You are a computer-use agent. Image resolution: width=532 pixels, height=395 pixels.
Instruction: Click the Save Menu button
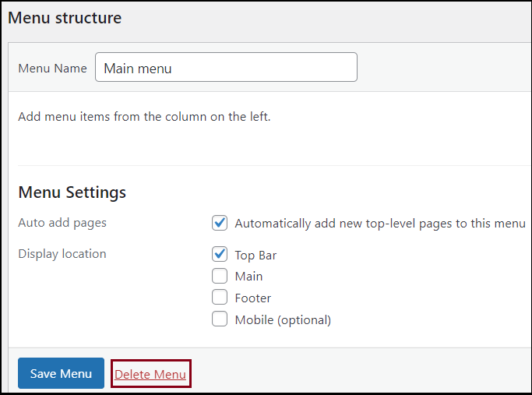(61, 373)
